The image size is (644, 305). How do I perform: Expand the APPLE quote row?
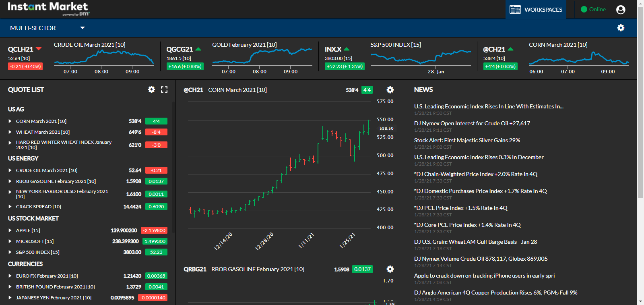[10, 230]
